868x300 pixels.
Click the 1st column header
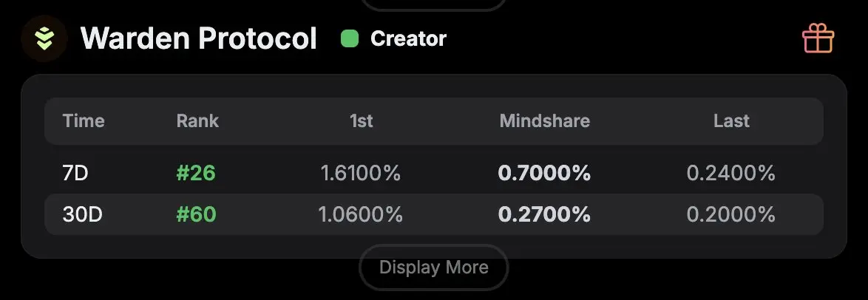362,120
